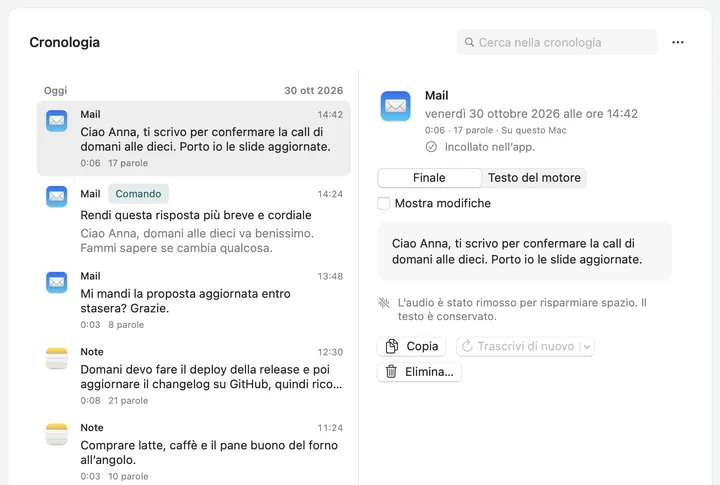Enable the 'Mostra modifiche' checkbox
Viewport: 720px width, 485px height.
click(383, 203)
